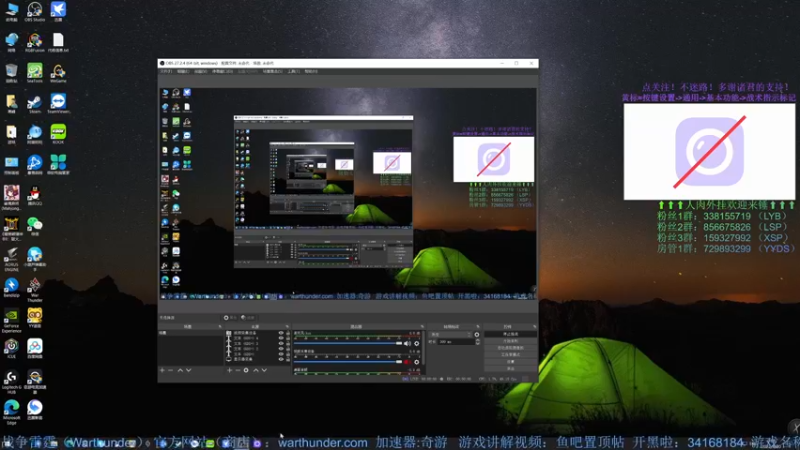Open the Steam desktop shortcut

[35, 104]
